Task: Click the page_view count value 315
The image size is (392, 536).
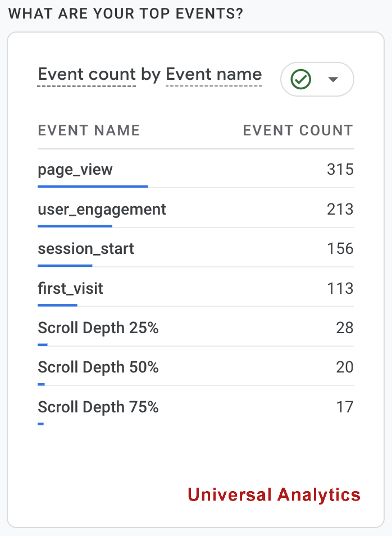Action: [x=340, y=169]
